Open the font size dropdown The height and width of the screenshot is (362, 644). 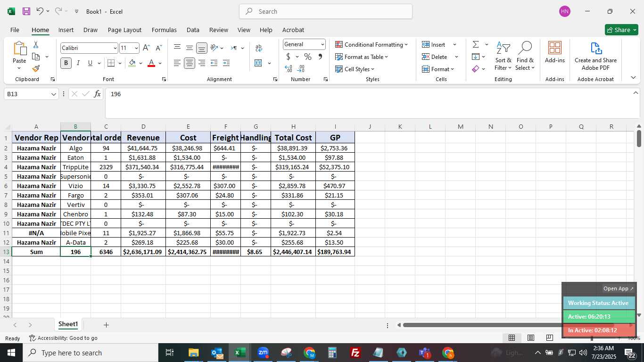click(x=136, y=48)
